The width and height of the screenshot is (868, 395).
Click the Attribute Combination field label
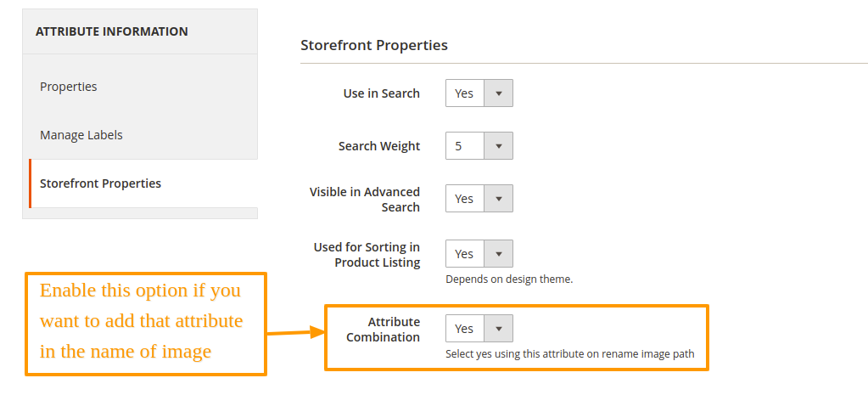click(383, 329)
